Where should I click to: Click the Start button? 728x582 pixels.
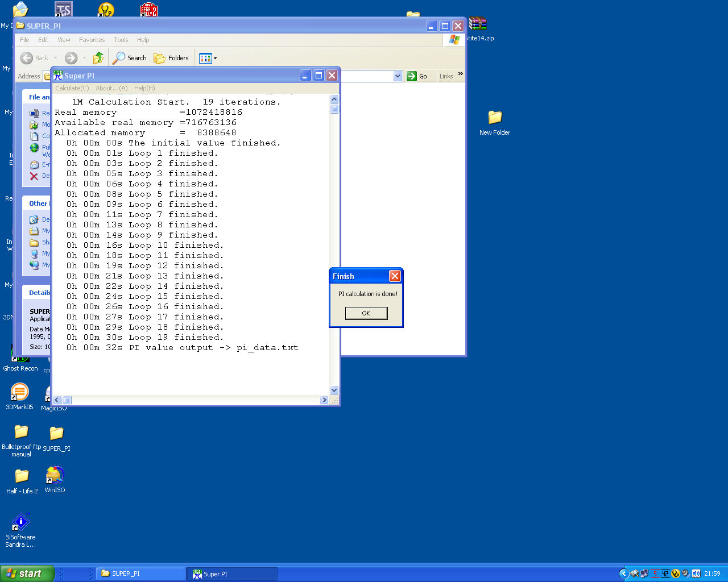click(27, 573)
